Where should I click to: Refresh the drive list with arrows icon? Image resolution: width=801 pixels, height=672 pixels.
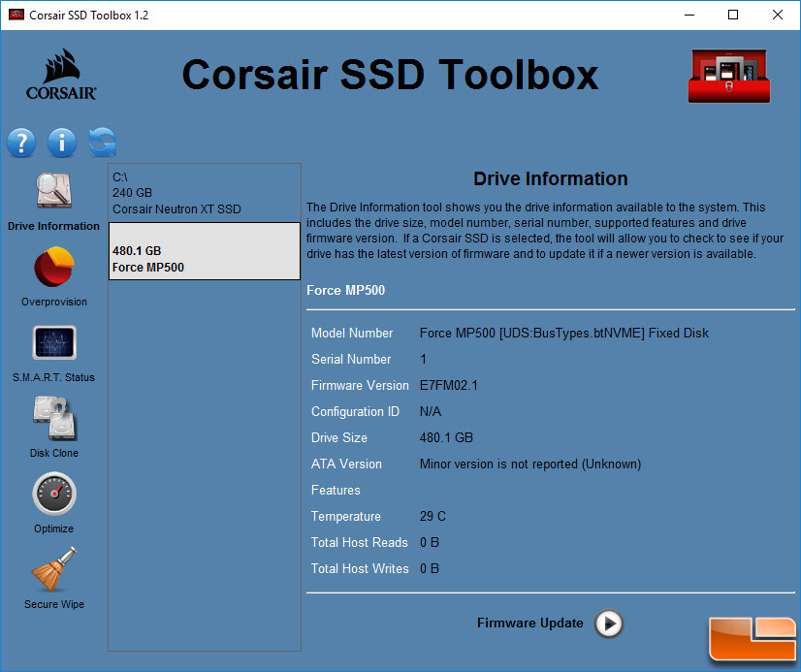[102, 142]
